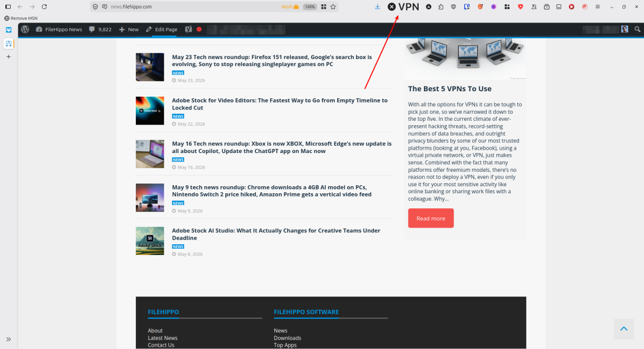The width and height of the screenshot is (644, 349).
Task: Open the May 16 Tech news roundup article
Action: point(282,147)
